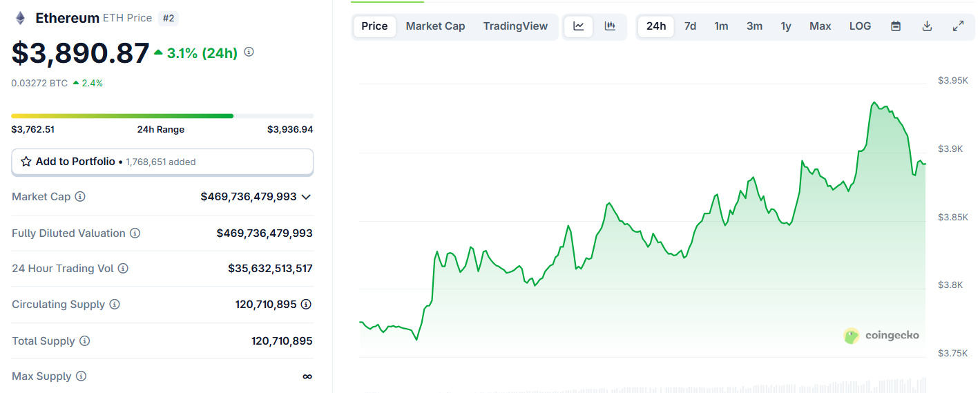Screen dimensions: 980x393
Task: Click Add to Portfolio button
Action: click(162, 162)
